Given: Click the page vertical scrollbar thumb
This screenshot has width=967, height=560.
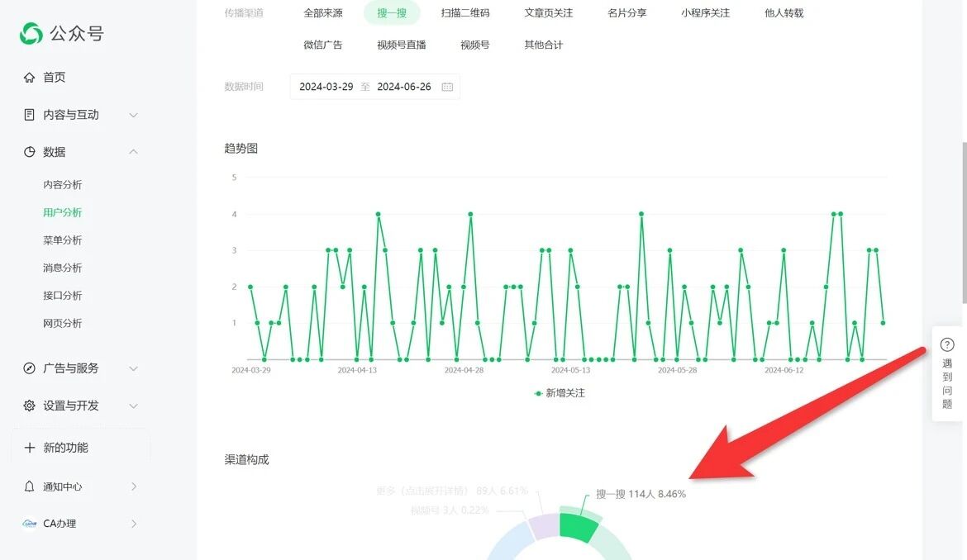Looking at the screenshot, I should click(964, 222).
